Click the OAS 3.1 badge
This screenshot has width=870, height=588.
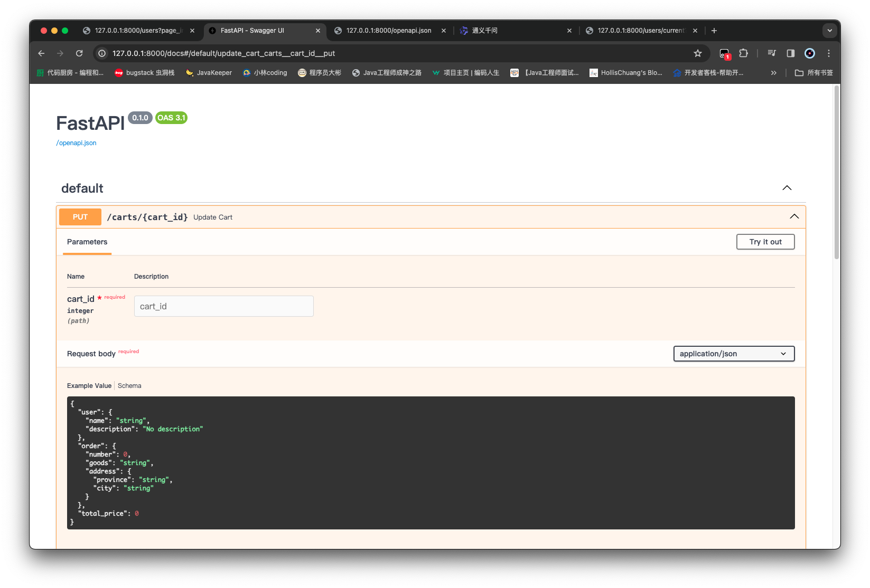pyautogui.click(x=171, y=118)
